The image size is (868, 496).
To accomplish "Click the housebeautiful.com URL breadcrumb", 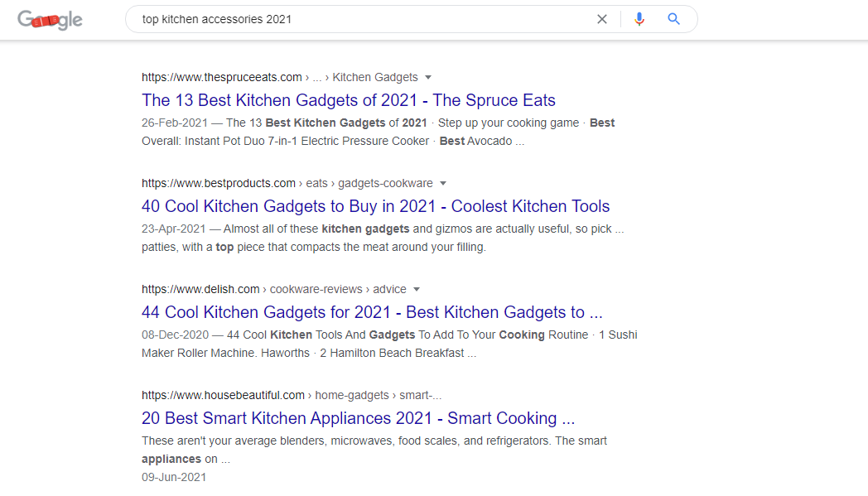I will coord(292,395).
